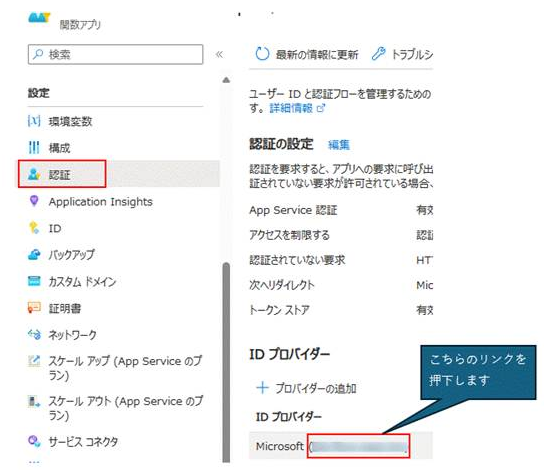Click the 関数アプリ label

tap(80, 25)
